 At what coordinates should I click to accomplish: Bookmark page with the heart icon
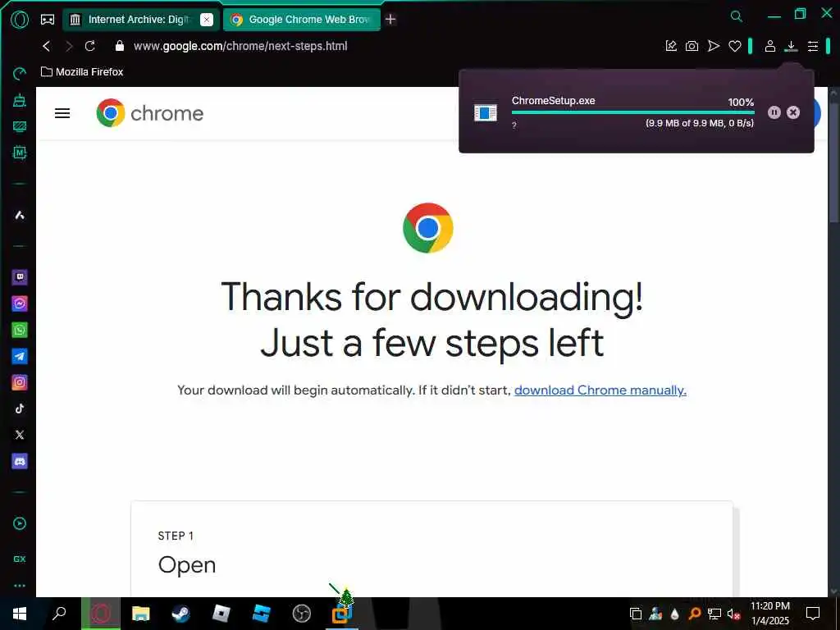tap(735, 47)
